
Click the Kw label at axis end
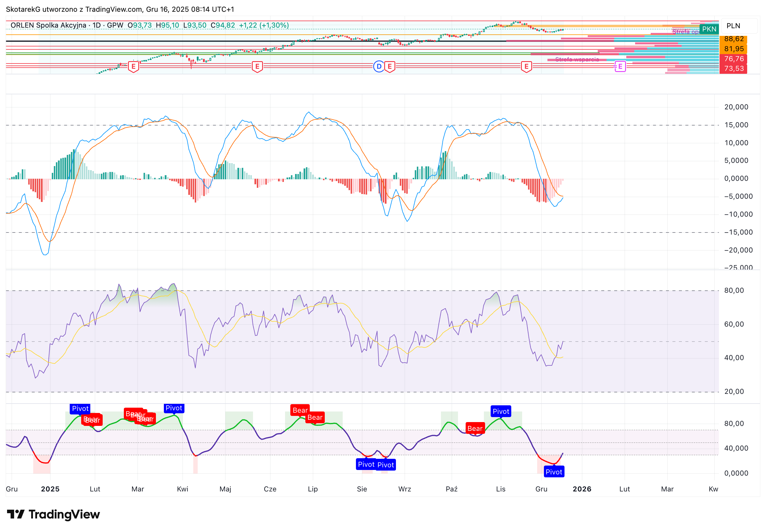(713, 489)
